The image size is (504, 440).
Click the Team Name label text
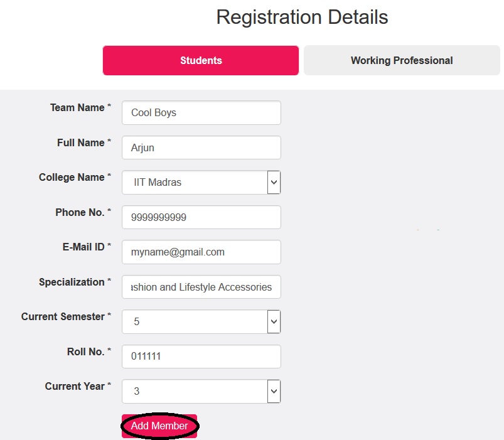coord(77,108)
